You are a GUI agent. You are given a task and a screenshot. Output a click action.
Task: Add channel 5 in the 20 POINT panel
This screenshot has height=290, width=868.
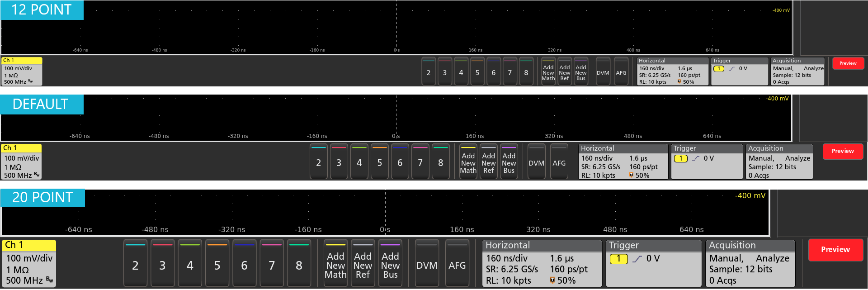pyautogui.click(x=217, y=263)
